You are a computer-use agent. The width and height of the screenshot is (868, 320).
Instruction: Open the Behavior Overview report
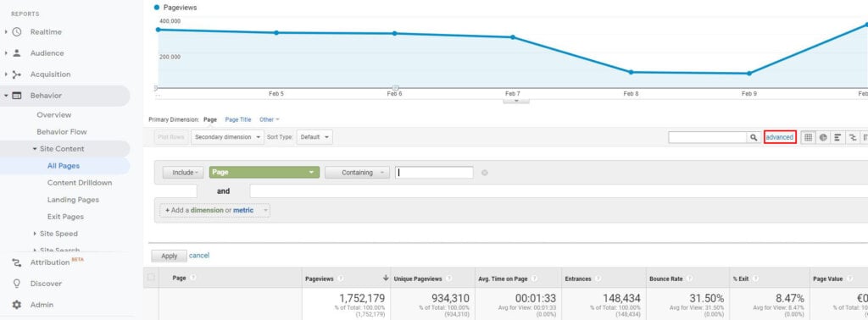tap(53, 115)
